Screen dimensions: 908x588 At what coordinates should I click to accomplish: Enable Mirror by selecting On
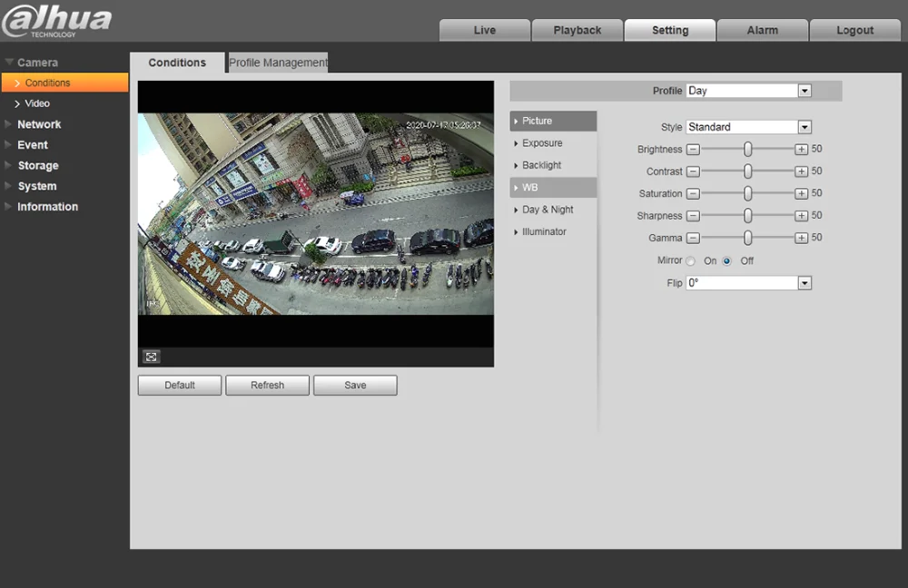(x=691, y=261)
